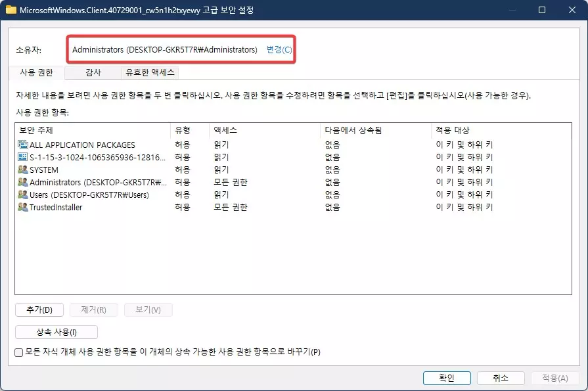Click the 액세스 column header
The image size is (588, 391).
click(265, 130)
